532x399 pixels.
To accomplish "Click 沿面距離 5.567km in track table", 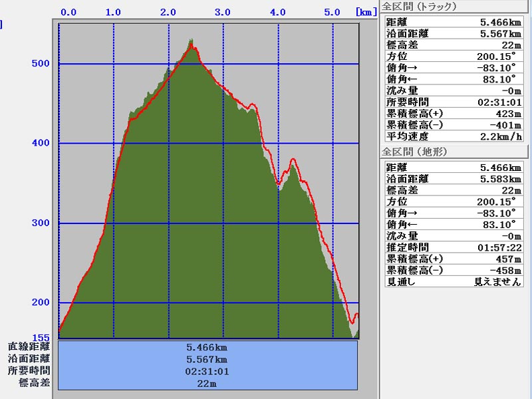I will pyautogui.click(x=454, y=33).
